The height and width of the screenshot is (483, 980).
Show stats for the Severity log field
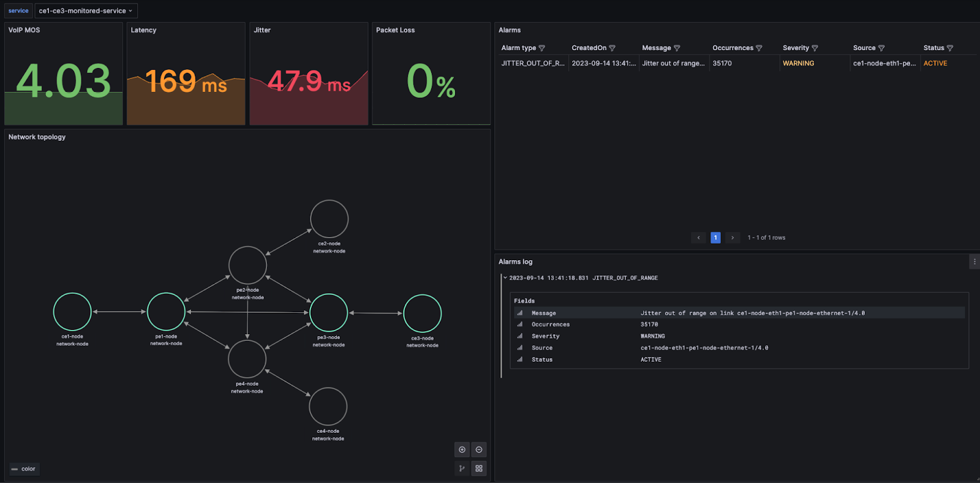[x=520, y=336]
